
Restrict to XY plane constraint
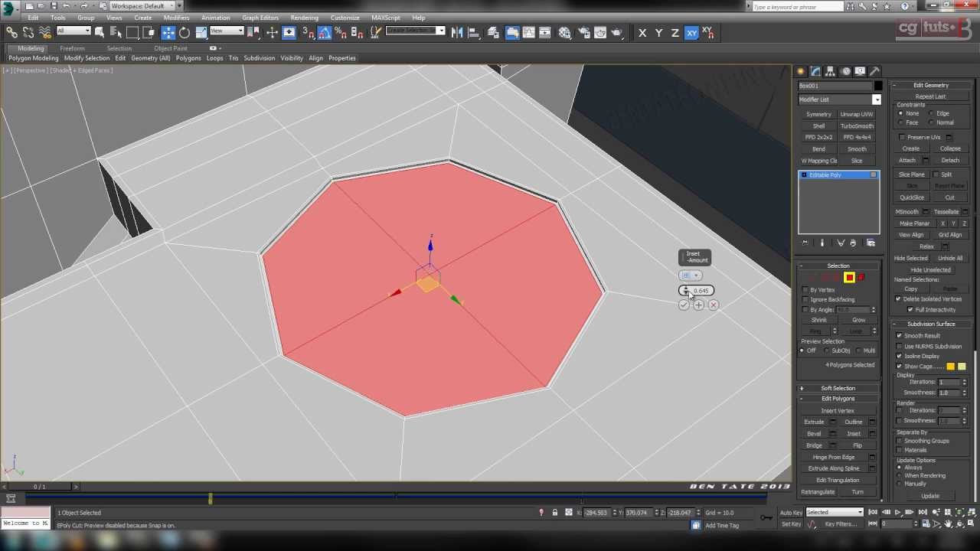(691, 33)
